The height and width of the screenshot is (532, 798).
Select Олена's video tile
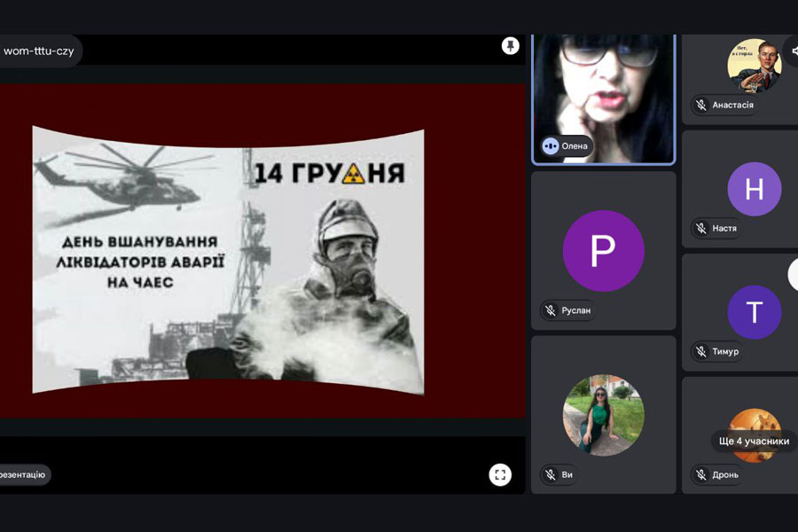604,98
